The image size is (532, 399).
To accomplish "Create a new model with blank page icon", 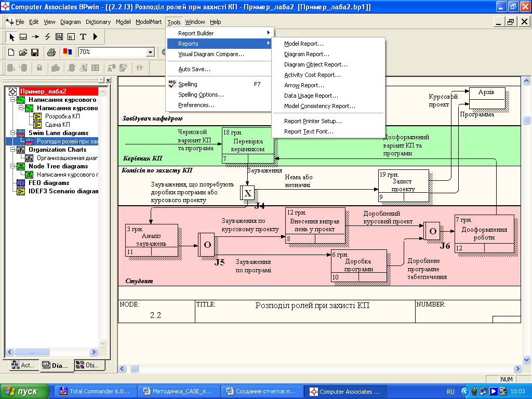I will [11, 52].
